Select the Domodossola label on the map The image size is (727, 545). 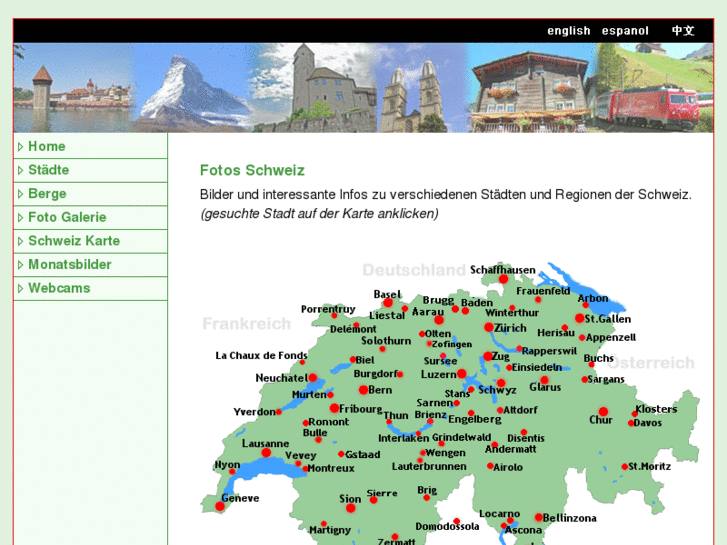coord(447,526)
